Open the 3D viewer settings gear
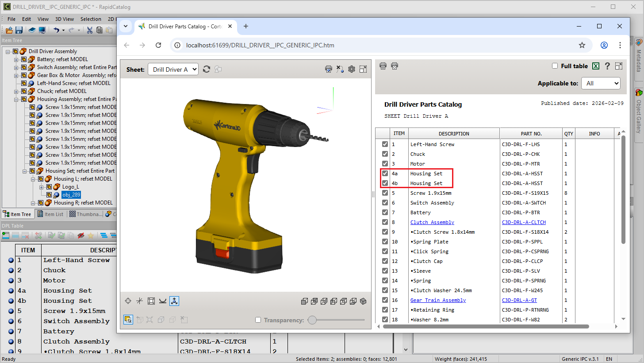The height and width of the screenshot is (363, 644). click(x=352, y=69)
